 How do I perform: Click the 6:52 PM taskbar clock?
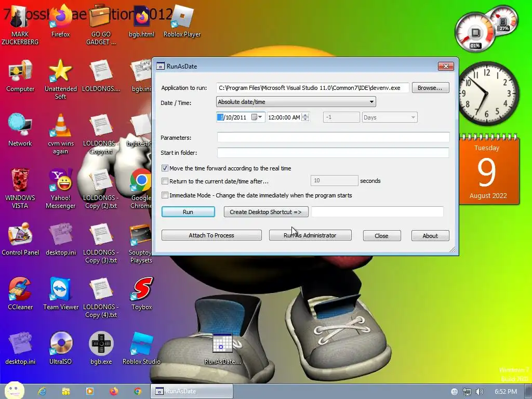click(x=506, y=392)
